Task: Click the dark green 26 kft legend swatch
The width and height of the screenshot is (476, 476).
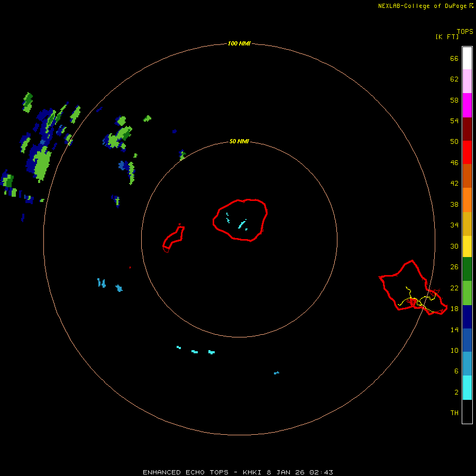Action: click(467, 269)
